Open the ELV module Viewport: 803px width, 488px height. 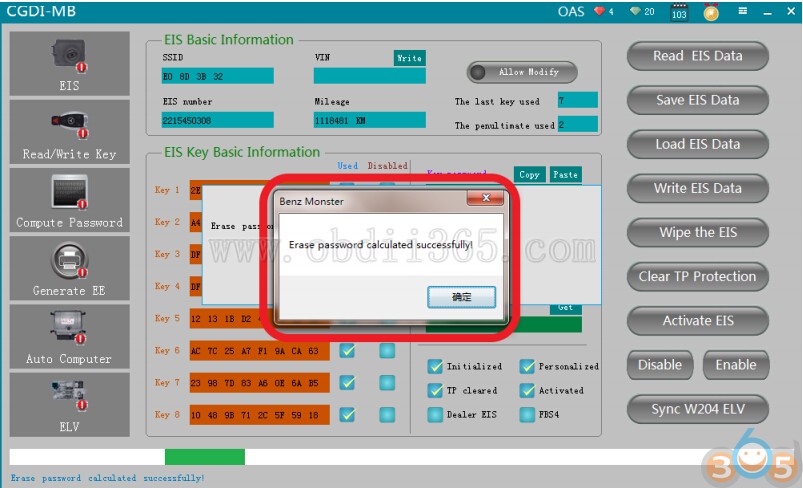coord(69,405)
